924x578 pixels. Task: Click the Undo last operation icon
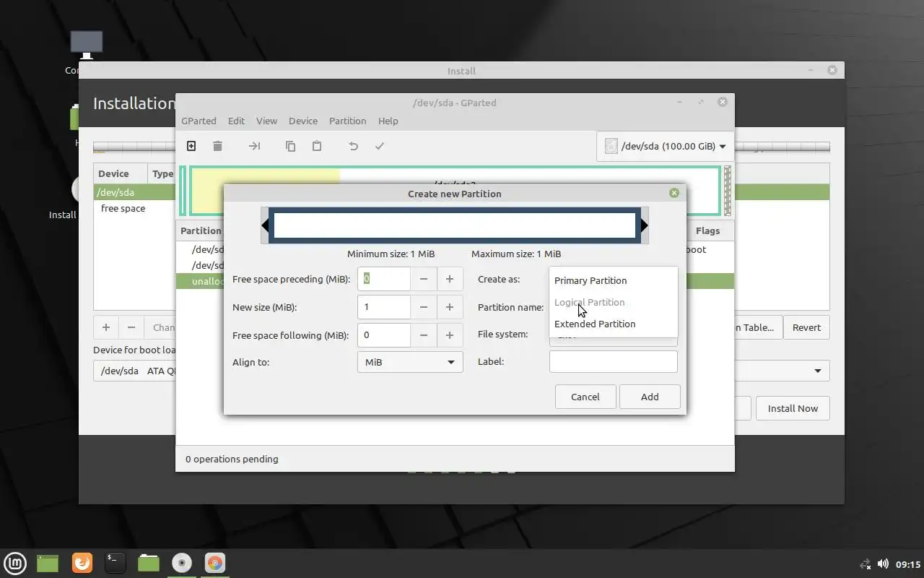(x=353, y=146)
